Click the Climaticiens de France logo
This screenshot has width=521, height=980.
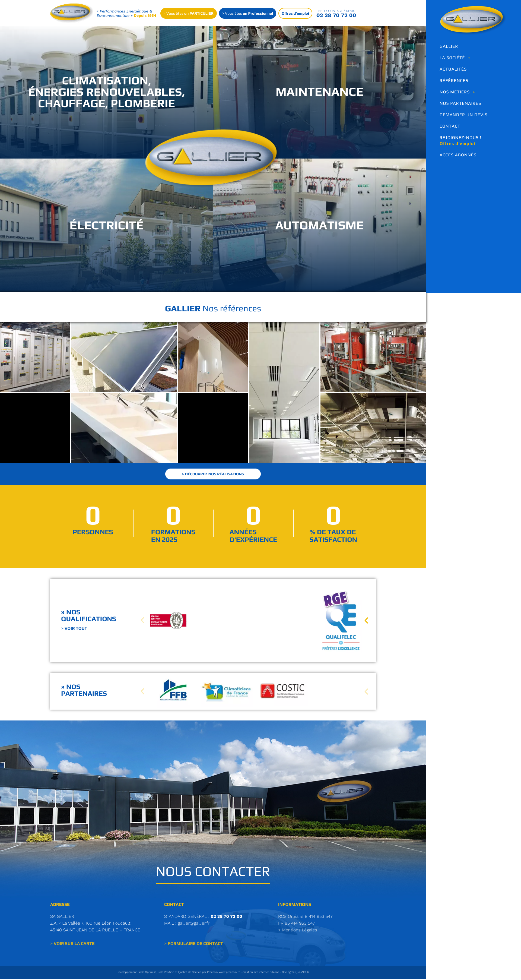click(226, 692)
